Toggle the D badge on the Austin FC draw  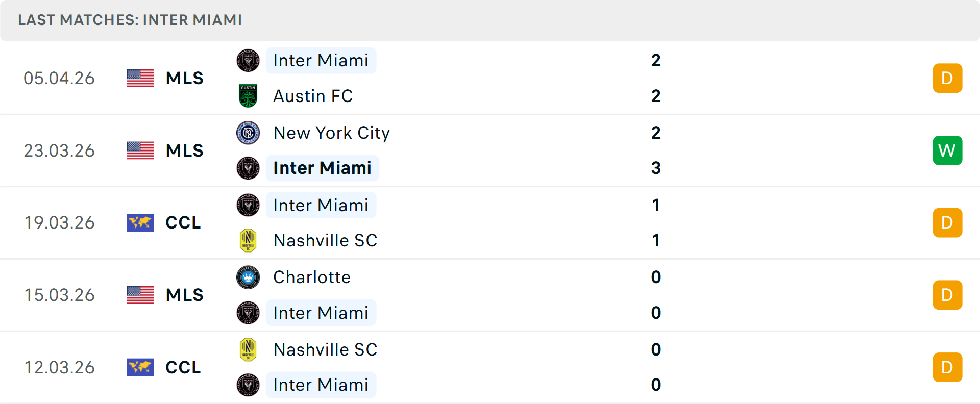click(947, 78)
